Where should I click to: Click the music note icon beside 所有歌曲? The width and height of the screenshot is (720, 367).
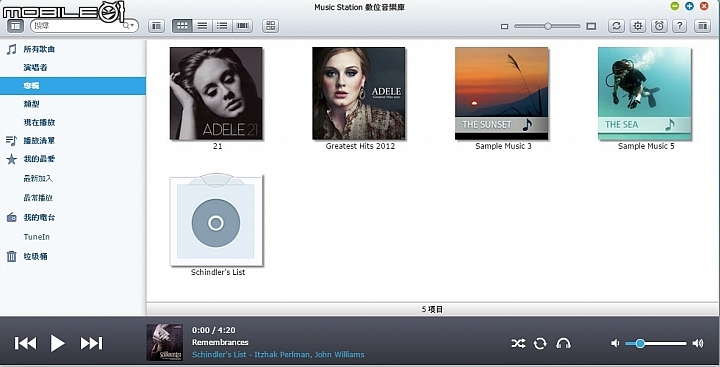[x=11, y=49]
